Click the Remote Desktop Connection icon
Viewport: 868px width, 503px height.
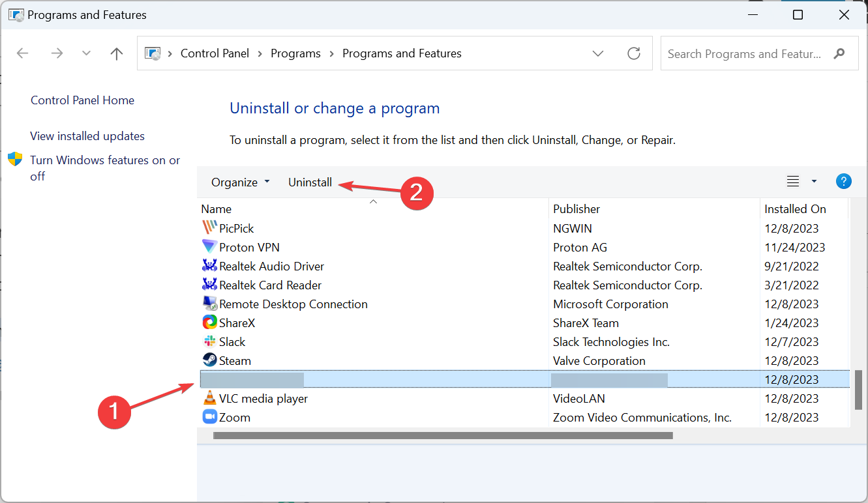click(209, 304)
